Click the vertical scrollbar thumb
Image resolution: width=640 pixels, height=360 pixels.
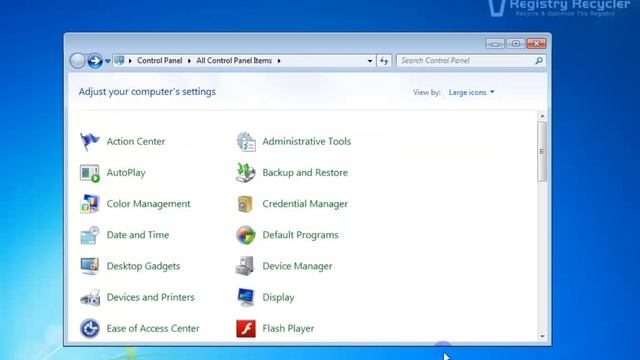tap(542, 151)
